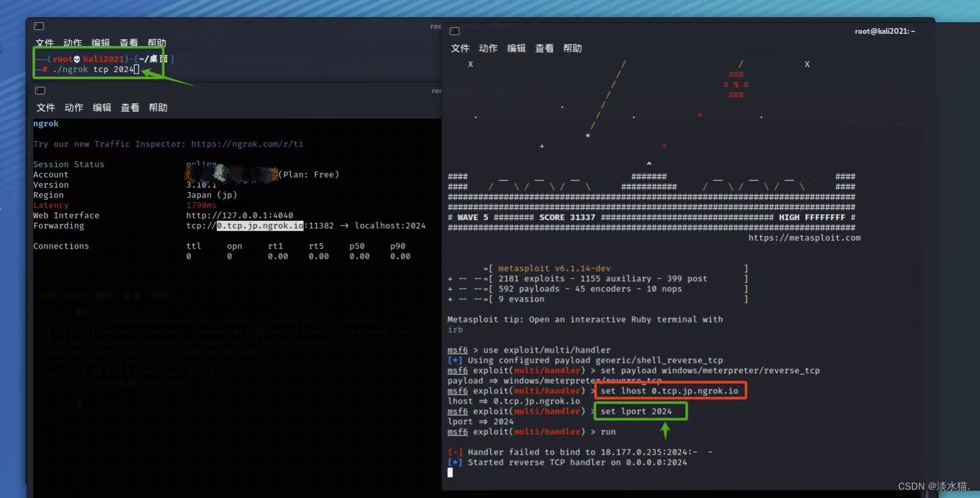Click the 'ttl' connections column header

coord(194,246)
